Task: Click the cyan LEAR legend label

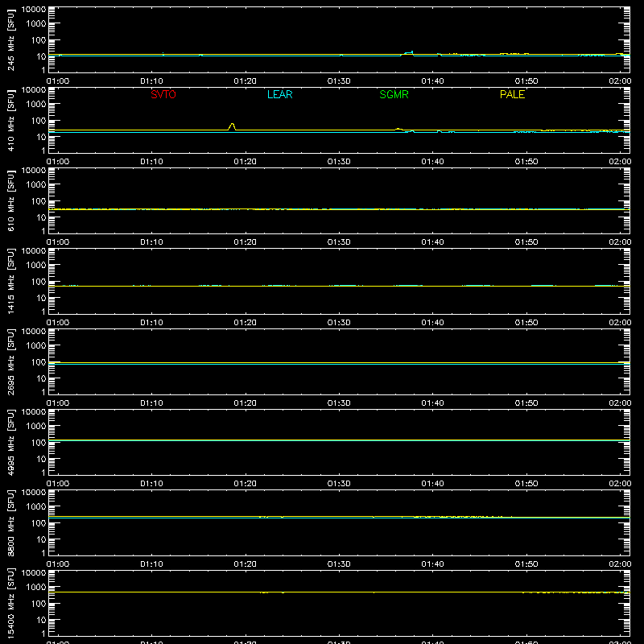Action: coord(279,94)
